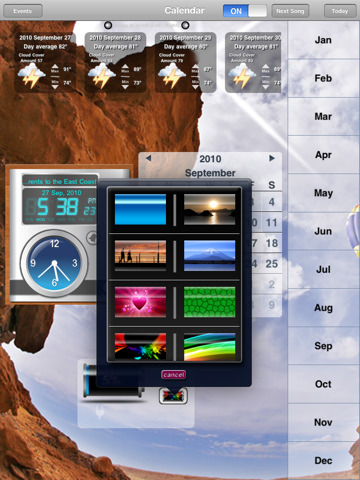
Task: Select the walking couple silhouette wallpaper
Action: (x=140, y=256)
